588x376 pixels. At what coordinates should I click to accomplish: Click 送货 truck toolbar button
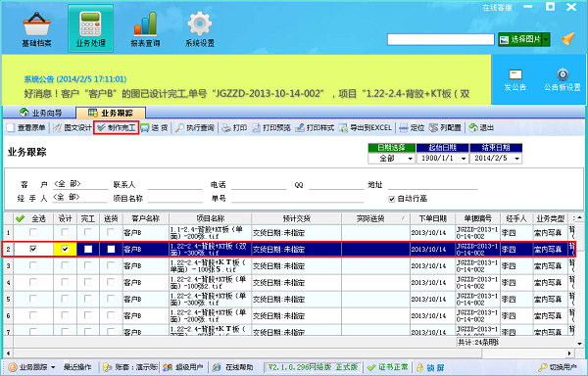coord(155,127)
